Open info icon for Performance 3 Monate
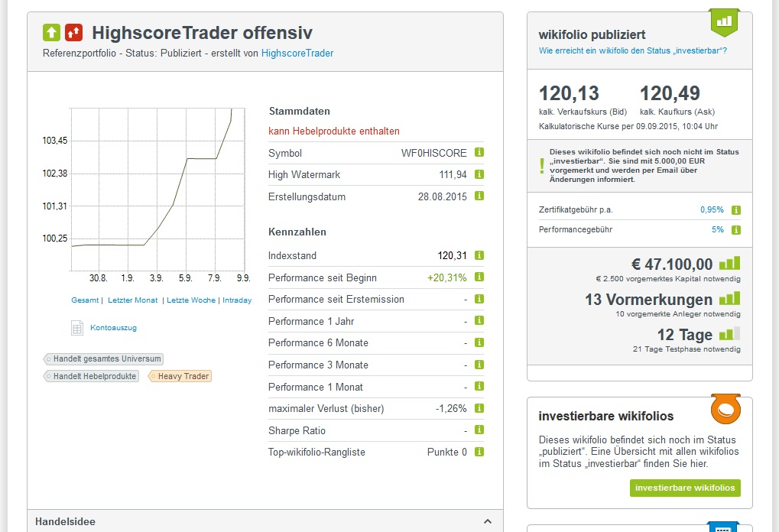The width and height of the screenshot is (779, 532). click(479, 365)
